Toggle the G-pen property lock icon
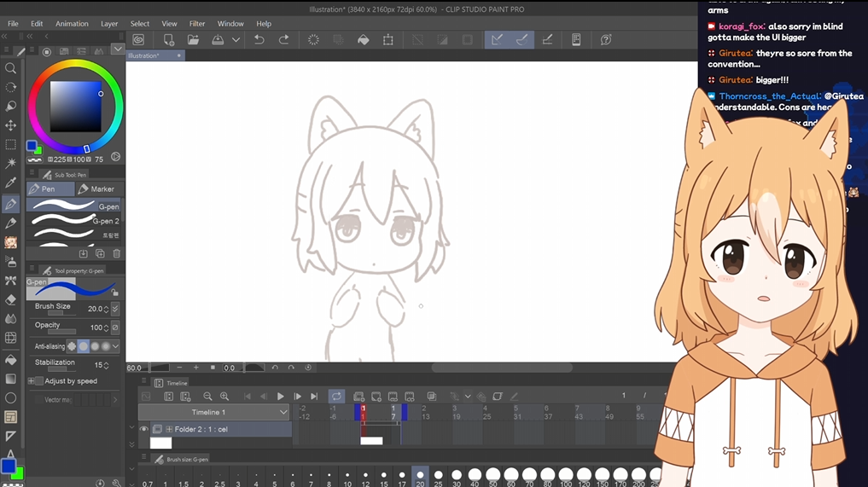This screenshot has height=487, width=868. coord(114,292)
